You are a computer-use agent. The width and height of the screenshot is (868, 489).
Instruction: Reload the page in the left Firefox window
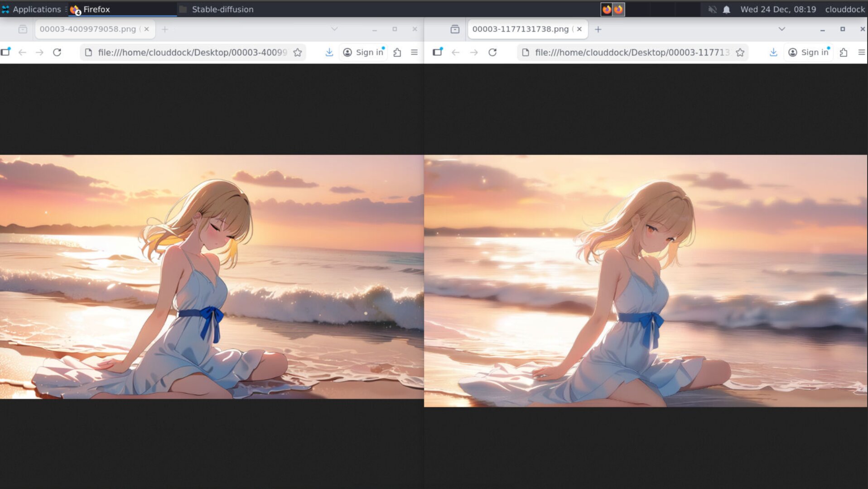pyautogui.click(x=57, y=53)
